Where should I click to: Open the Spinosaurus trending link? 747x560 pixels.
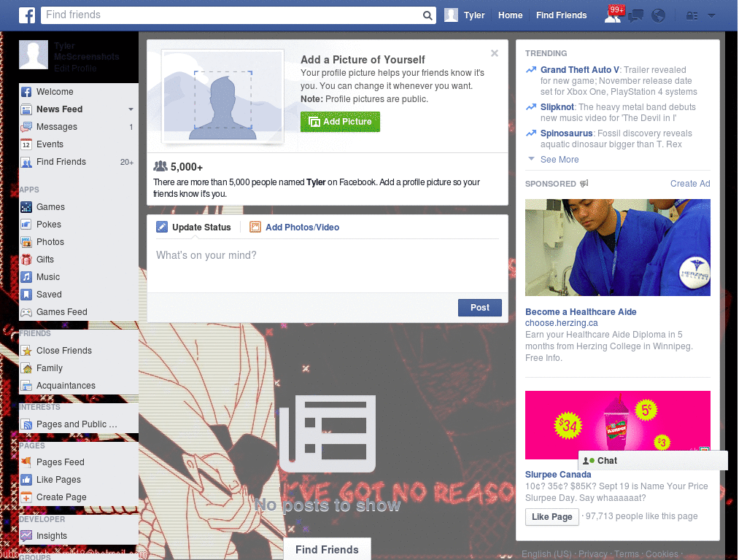coord(566,133)
